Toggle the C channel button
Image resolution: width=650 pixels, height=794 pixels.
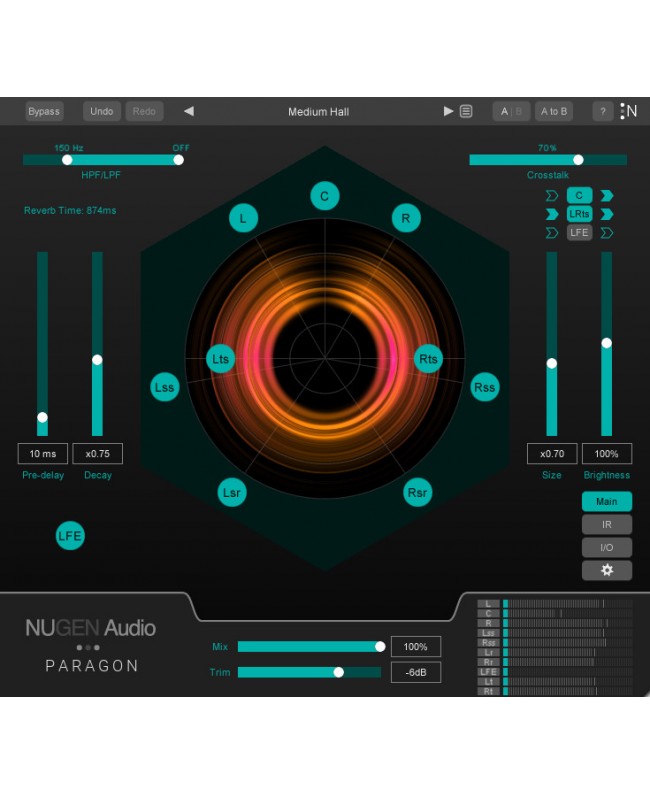(x=579, y=195)
